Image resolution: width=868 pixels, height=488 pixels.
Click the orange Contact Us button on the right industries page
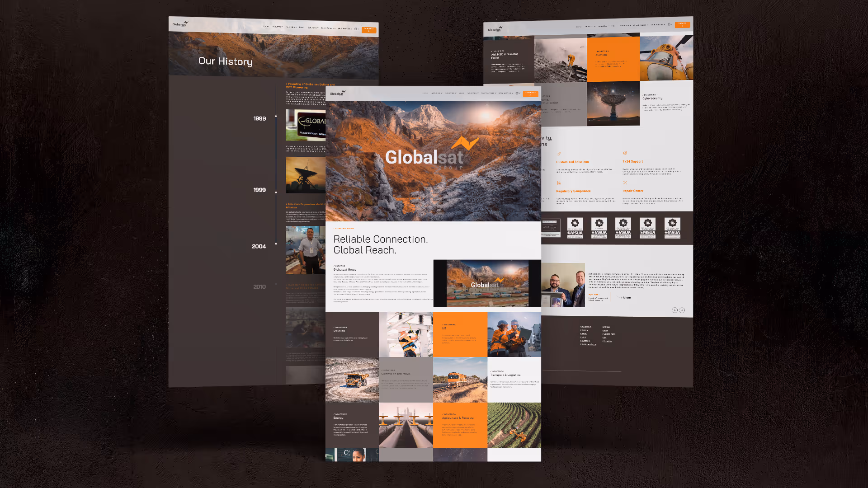point(683,24)
